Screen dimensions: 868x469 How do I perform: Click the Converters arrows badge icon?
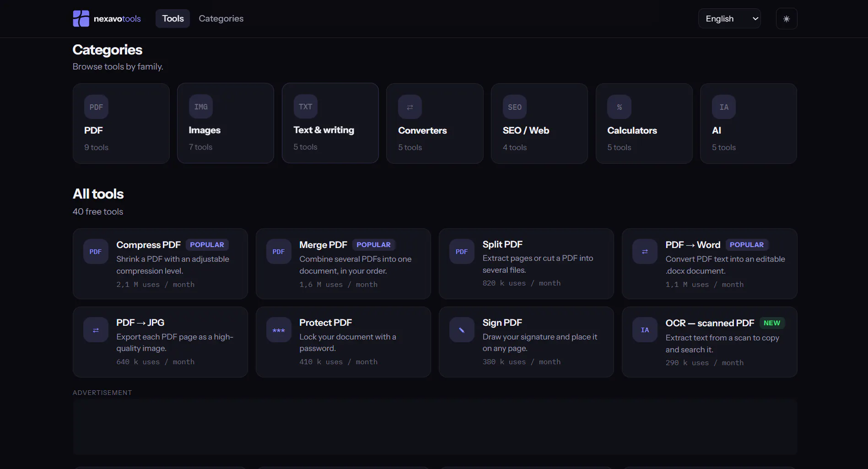click(410, 107)
